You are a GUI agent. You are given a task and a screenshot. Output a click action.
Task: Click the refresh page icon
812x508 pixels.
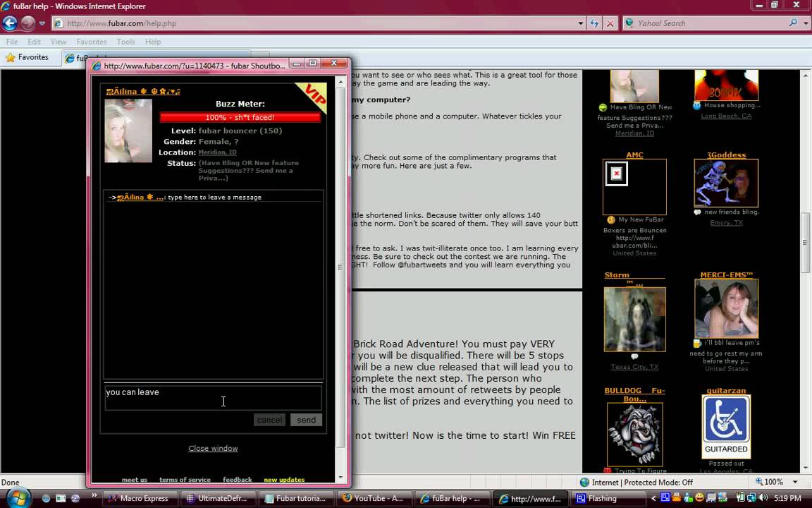click(594, 23)
